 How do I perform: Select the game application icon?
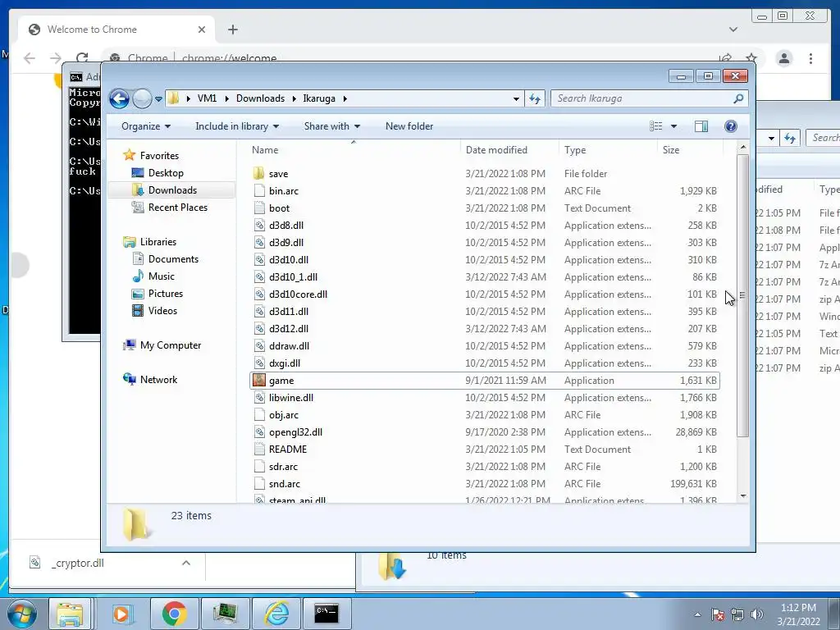259,381
